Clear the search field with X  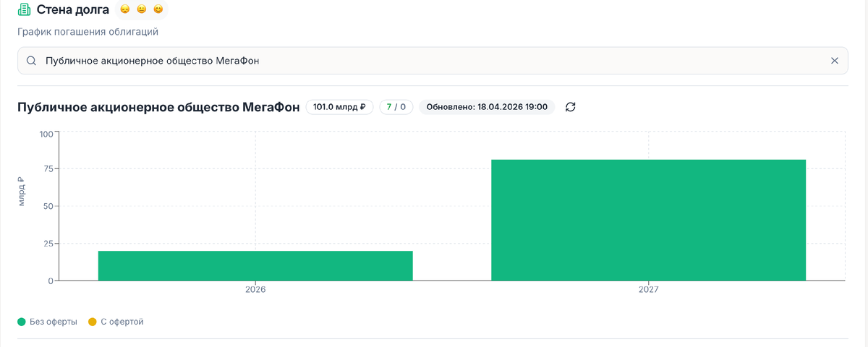tap(834, 61)
